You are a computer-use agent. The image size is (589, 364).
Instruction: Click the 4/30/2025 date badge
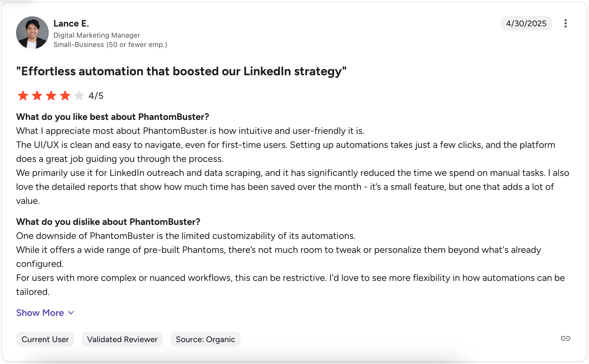(526, 23)
